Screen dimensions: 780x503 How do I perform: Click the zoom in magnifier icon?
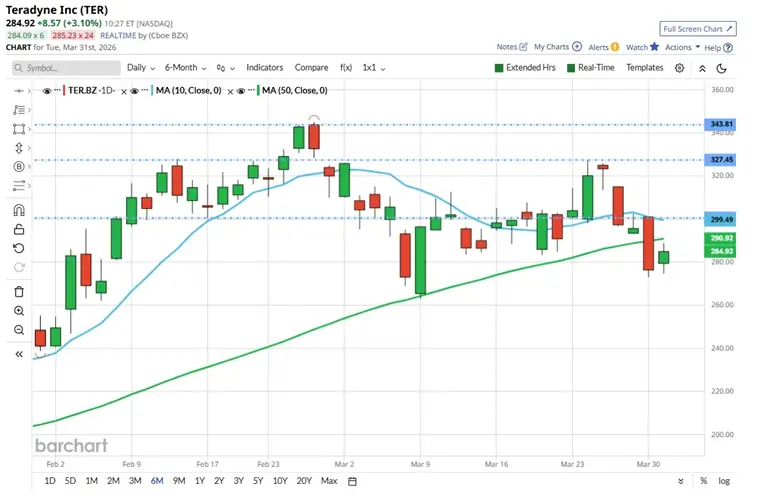pyautogui.click(x=18, y=311)
